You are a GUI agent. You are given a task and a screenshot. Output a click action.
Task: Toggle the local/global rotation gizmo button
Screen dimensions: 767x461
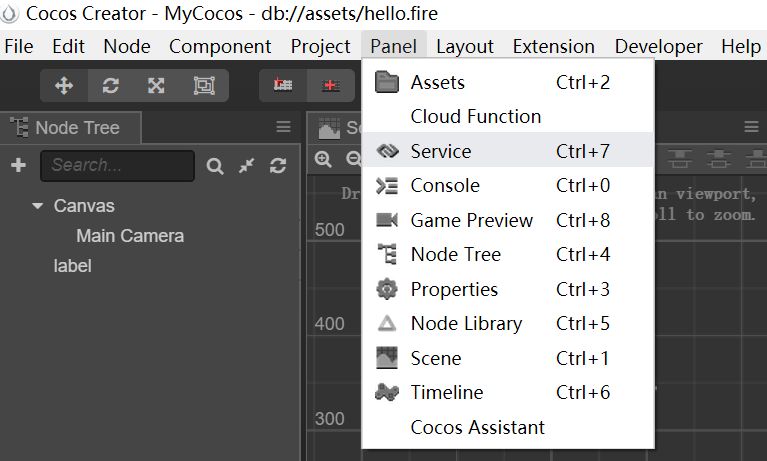331,85
